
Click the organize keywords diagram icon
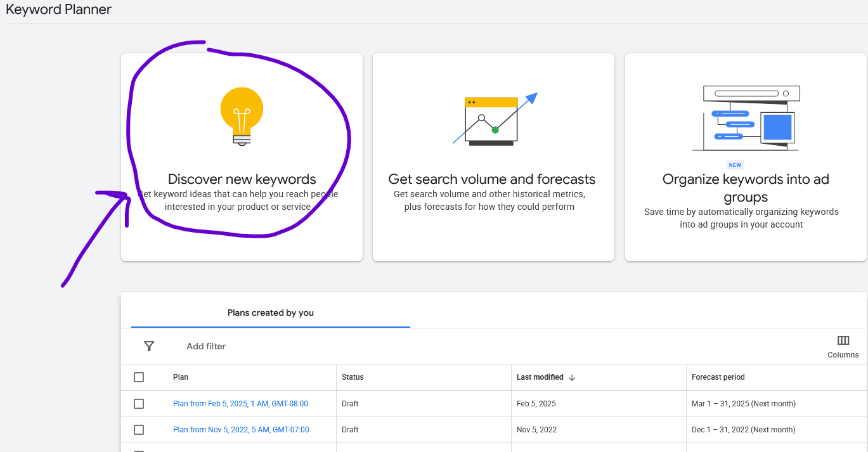point(745,116)
